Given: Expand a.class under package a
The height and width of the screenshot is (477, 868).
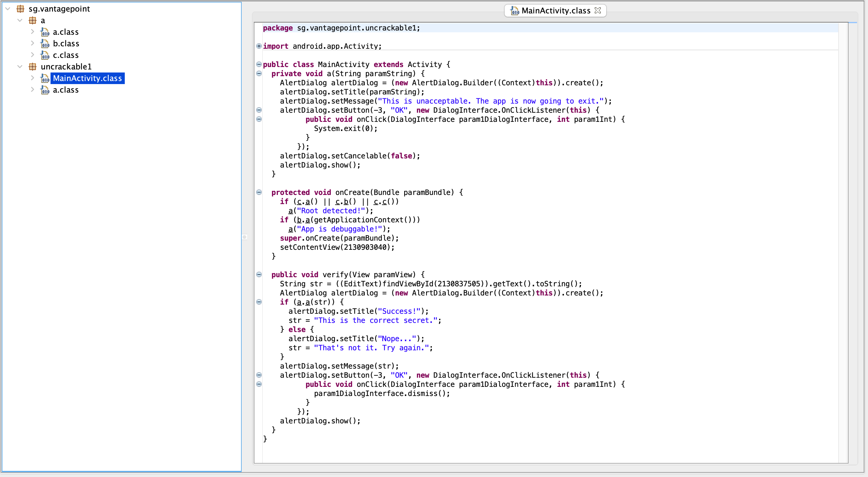Looking at the screenshot, I should pyautogui.click(x=32, y=32).
